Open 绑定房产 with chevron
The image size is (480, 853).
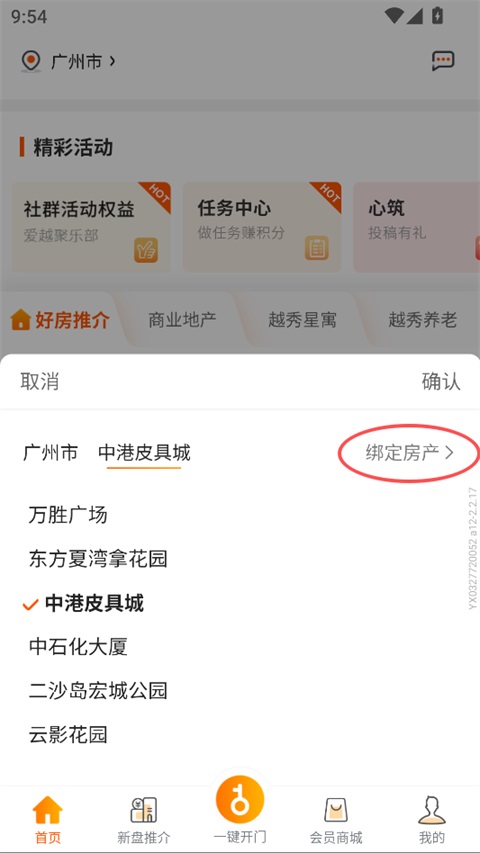[x=409, y=453]
